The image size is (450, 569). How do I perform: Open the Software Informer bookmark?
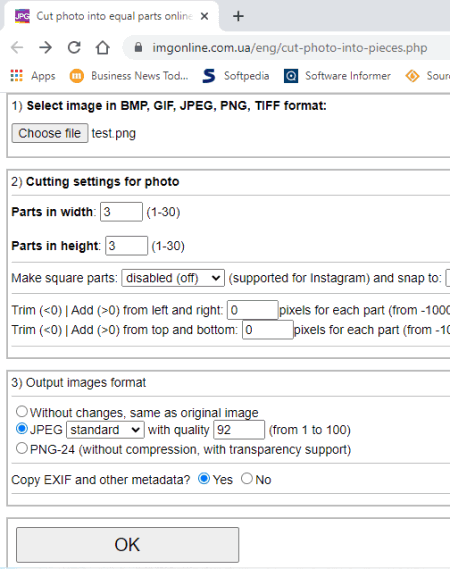(337, 76)
